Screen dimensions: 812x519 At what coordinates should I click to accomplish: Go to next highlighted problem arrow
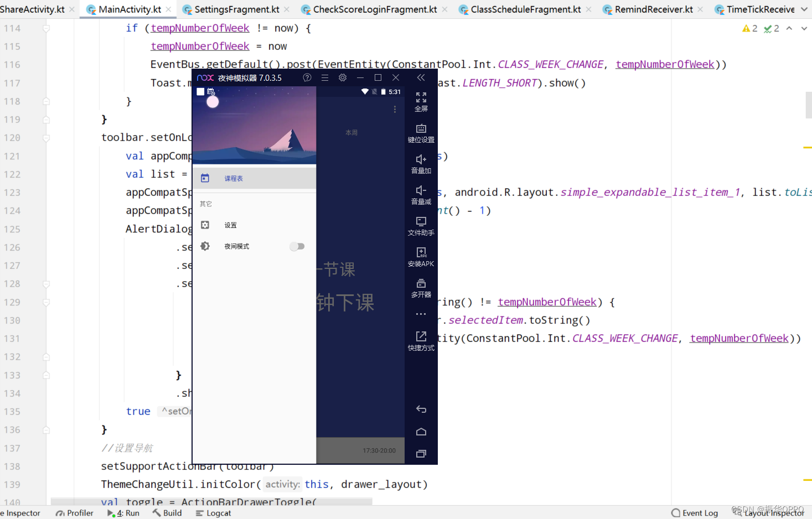click(804, 28)
